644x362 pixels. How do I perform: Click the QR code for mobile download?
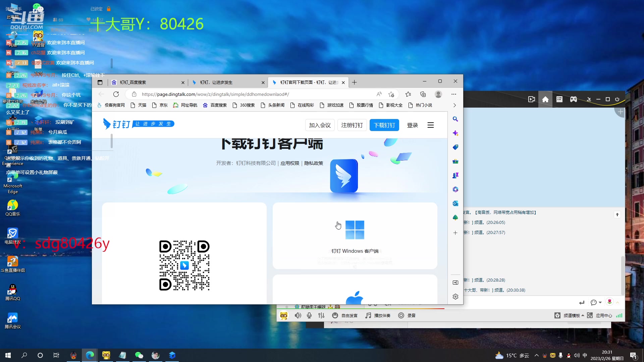[x=184, y=265]
